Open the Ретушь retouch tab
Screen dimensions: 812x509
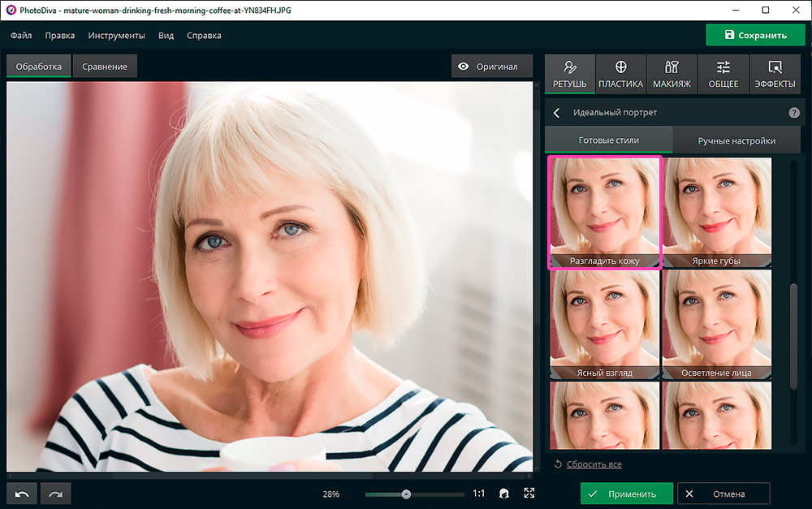pyautogui.click(x=569, y=75)
